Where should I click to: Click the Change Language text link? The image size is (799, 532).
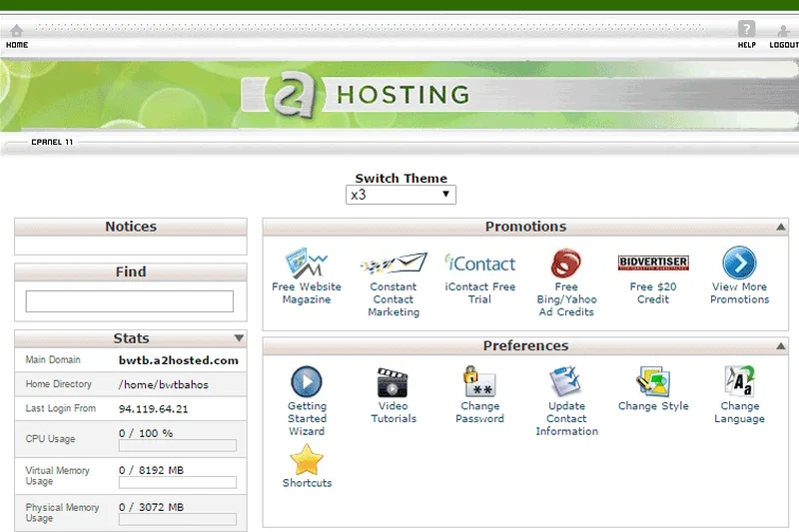coord(739,412)
